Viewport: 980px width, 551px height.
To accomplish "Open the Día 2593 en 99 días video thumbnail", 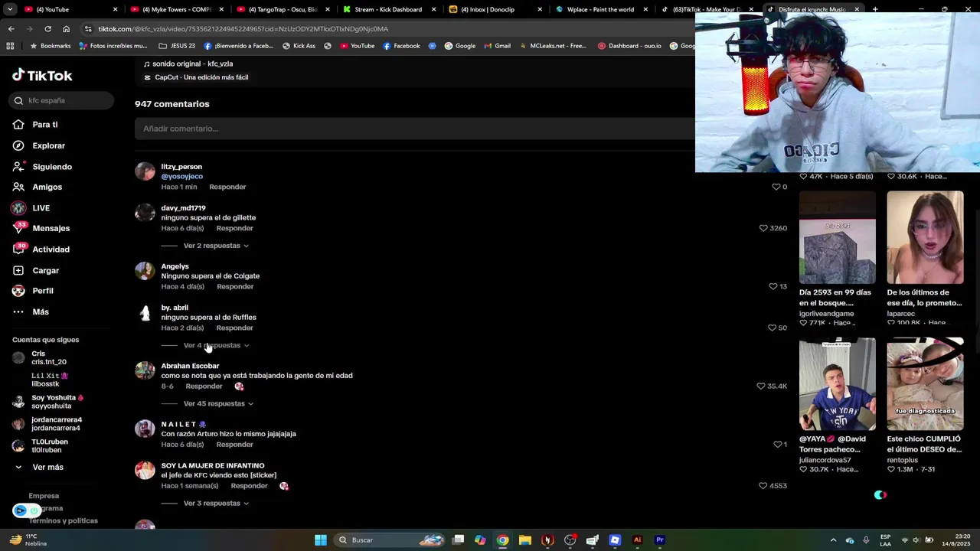I will [837, 237].
